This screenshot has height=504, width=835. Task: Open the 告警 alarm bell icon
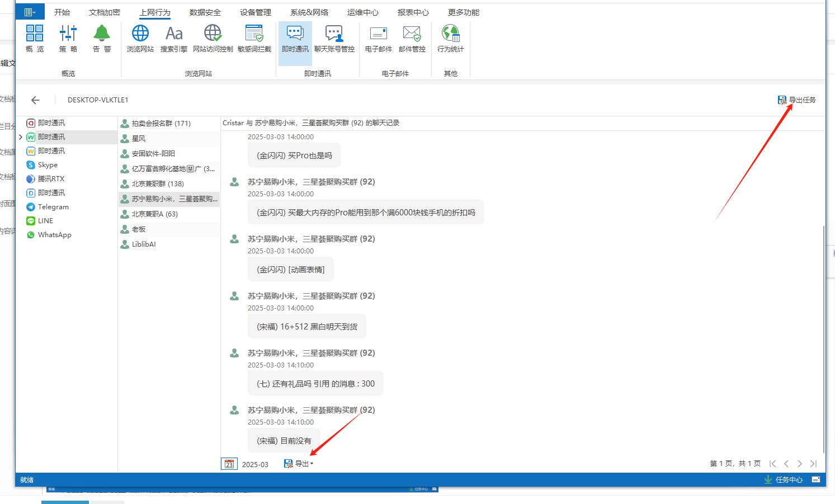point(102,39)
